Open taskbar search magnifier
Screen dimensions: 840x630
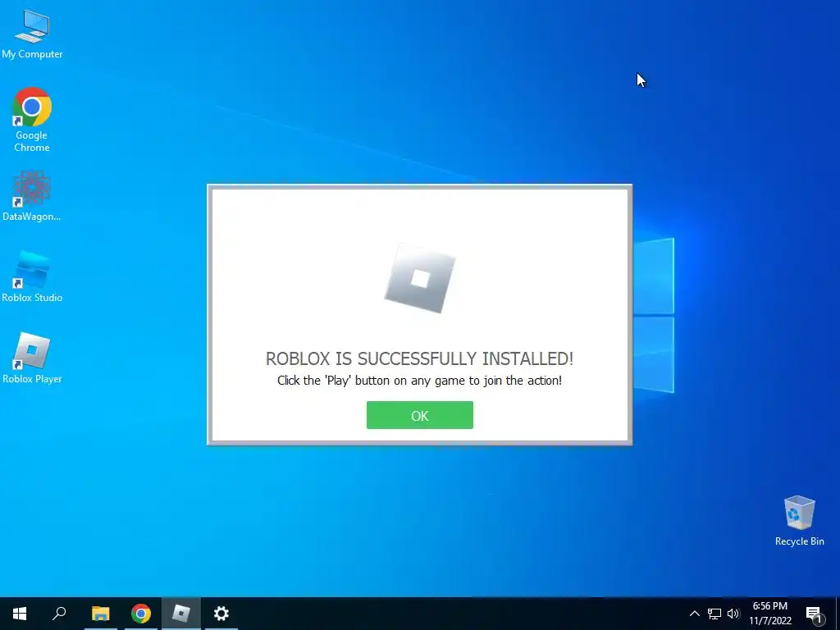click(59, 614)
